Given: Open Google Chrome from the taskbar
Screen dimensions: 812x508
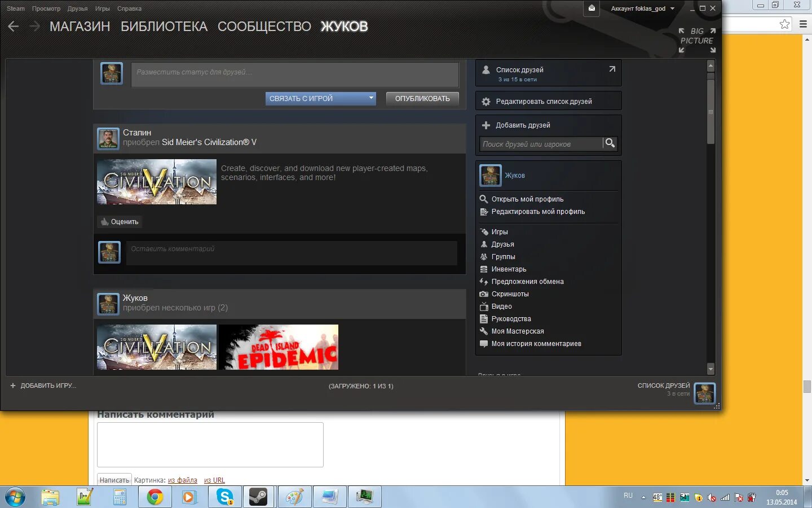Looking at the screenshot, I should click(x=155, y=497).
